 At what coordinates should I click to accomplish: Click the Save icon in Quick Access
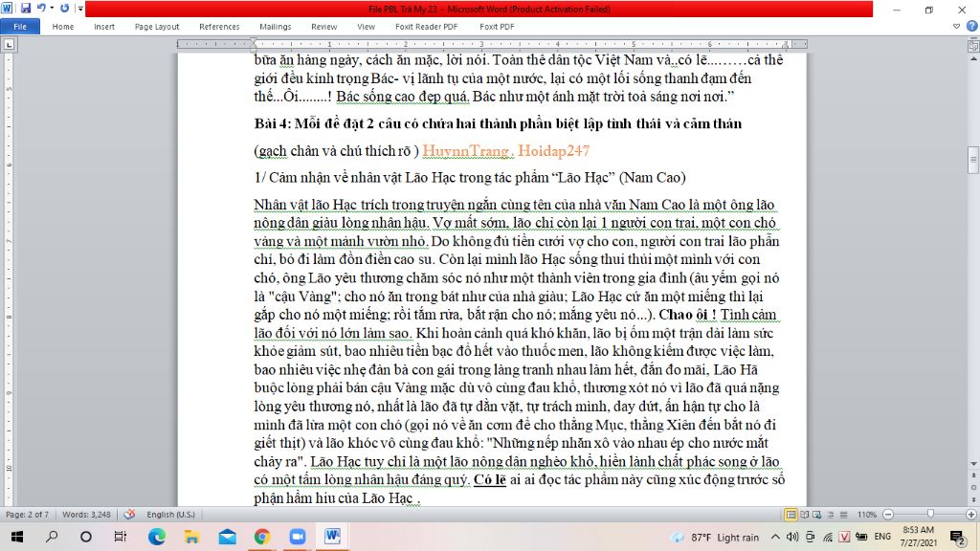coord(26,8)
